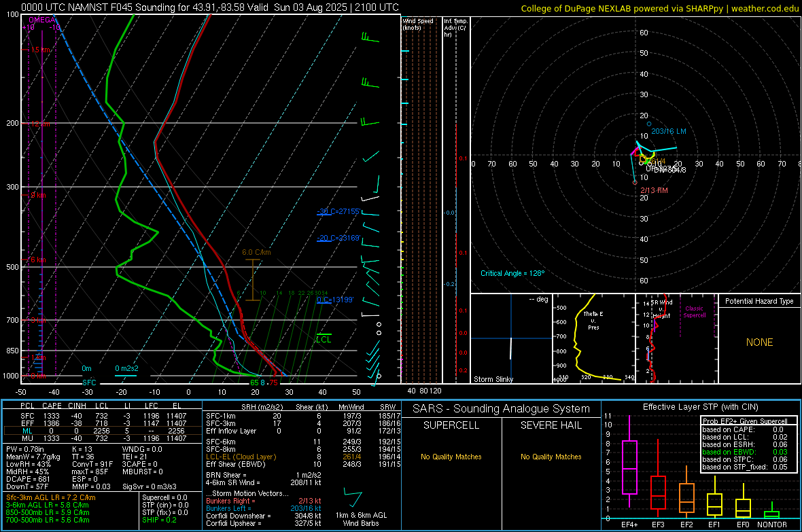Click the Eff Inflow Layer row label
The image size is (802, 532).
231,431
